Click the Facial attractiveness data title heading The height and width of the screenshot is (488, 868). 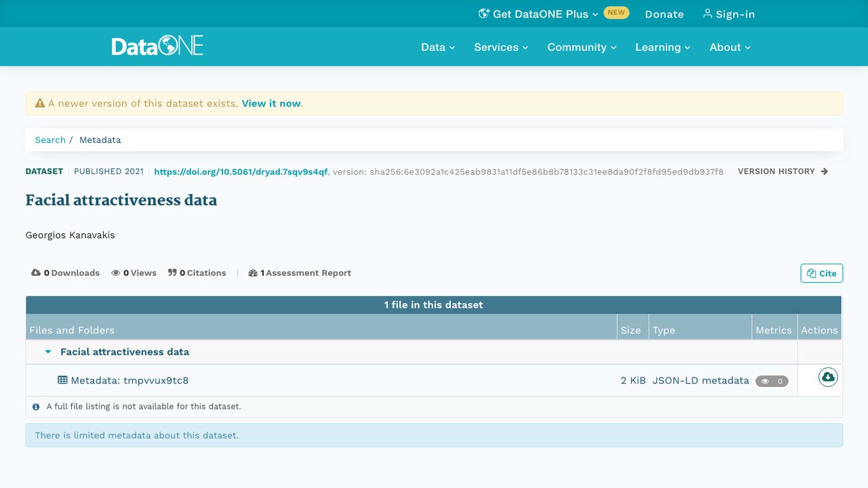point(121,200)
